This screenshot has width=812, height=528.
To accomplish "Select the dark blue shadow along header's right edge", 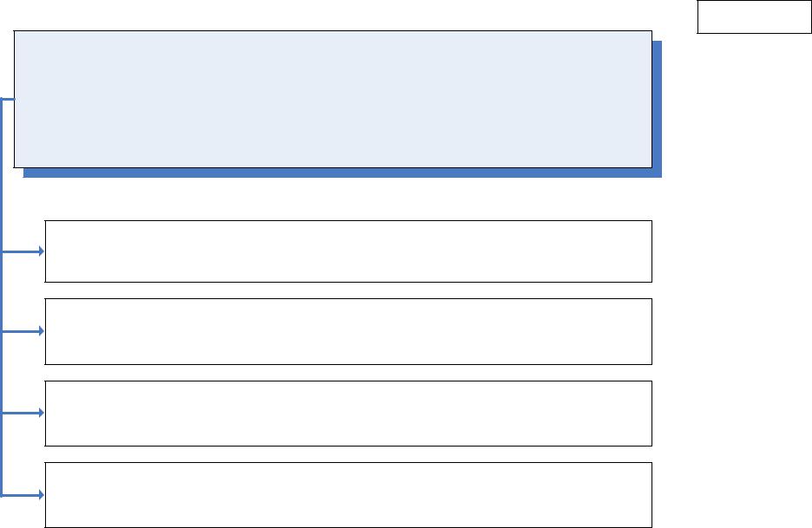I will [x=658, y=108].
